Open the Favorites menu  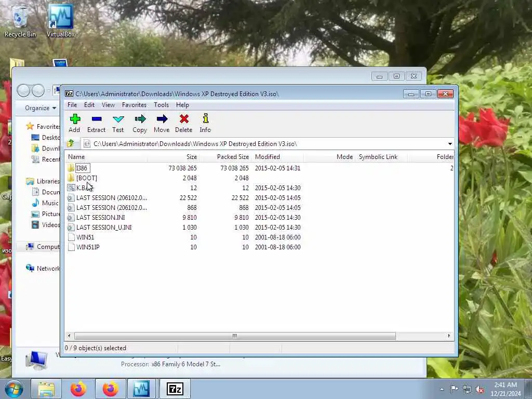point(134,105)
